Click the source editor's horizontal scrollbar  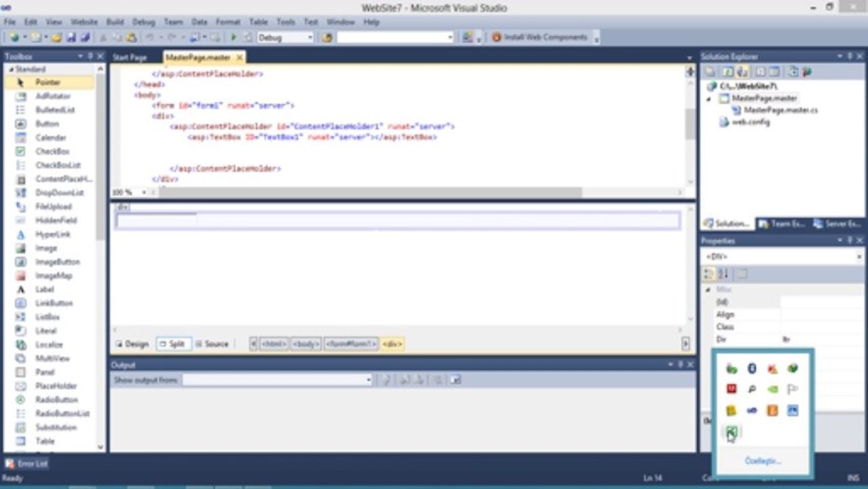tap(371, 193)
